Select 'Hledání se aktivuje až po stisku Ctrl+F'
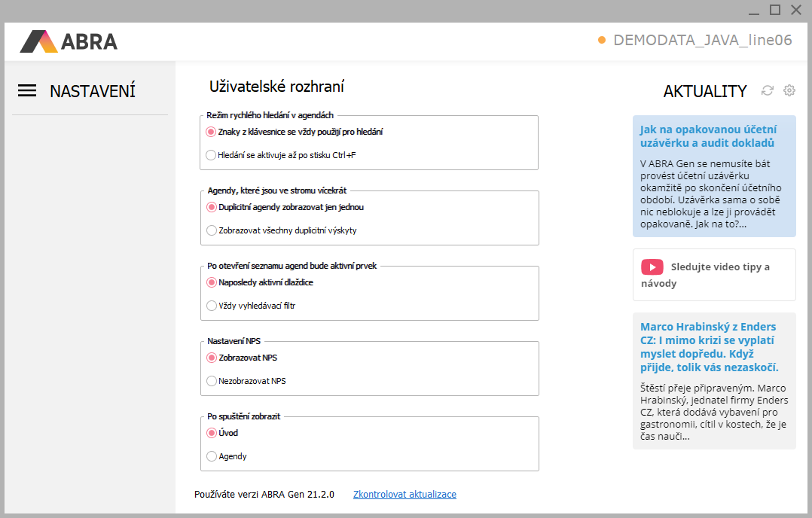Screen dimensions: 812x518 pyautogui.click(x=212, y=155)
